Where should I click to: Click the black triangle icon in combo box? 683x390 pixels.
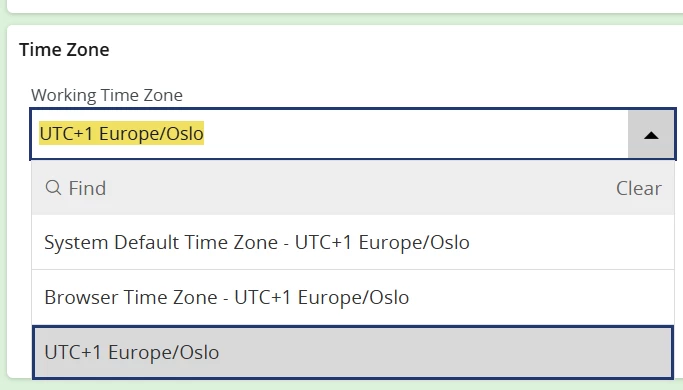pos(651,136)
